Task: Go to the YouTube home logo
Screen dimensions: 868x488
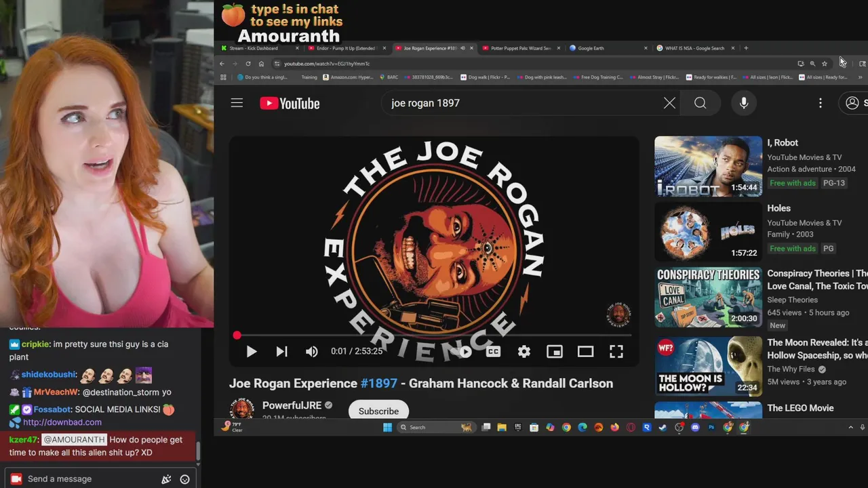Action: pyautogui.click(x=290, y=103)
